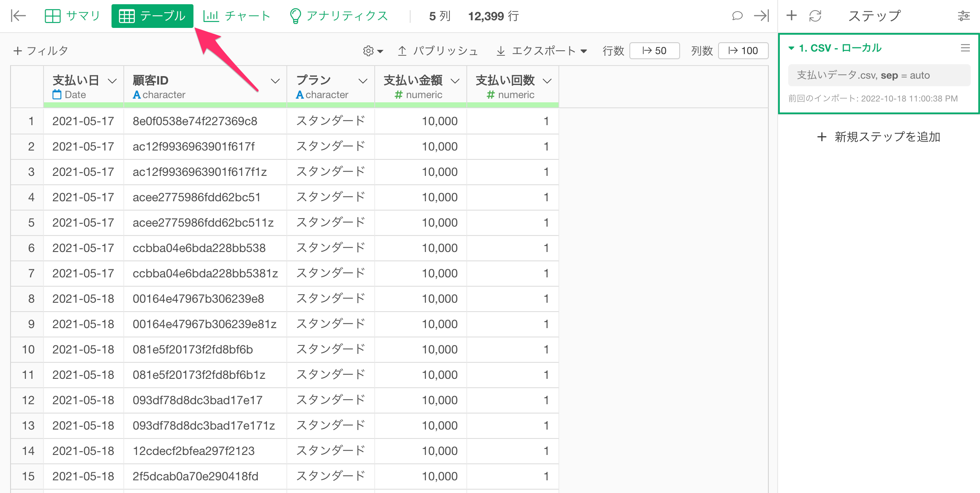
Task: Open the 支払い日 column menu chevron
Action: (x=112, y=81)
